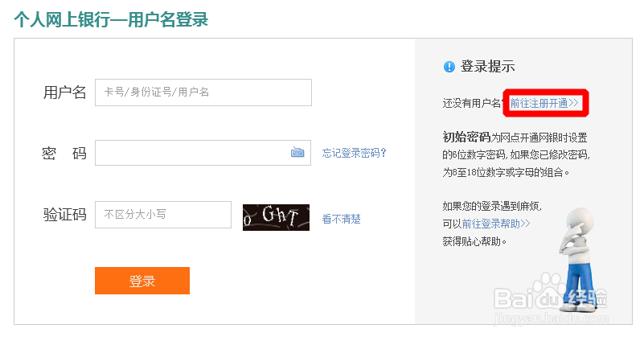Click the 密码 field label
The image size is (644, 341).
pos(64,153)
